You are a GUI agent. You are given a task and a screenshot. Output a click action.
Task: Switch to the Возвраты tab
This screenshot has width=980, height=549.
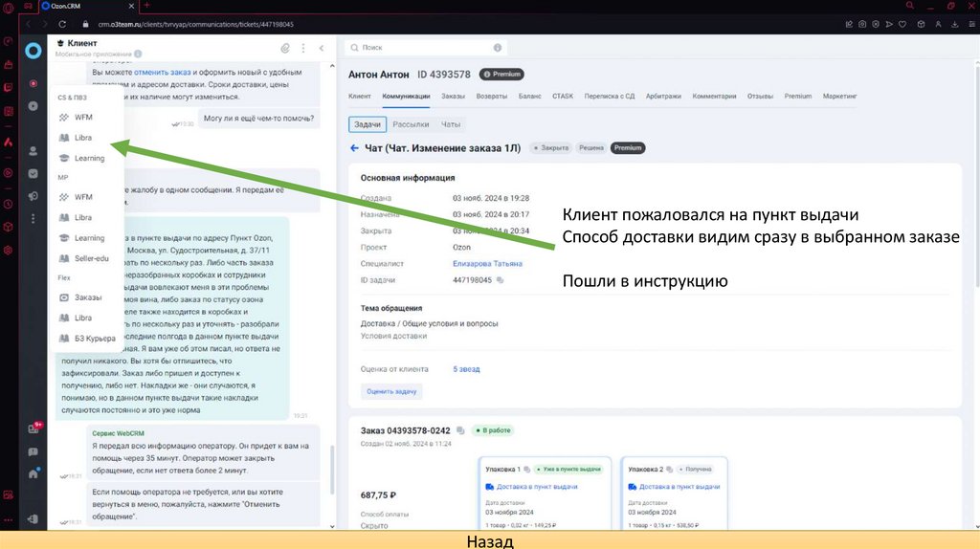(492, 97)
